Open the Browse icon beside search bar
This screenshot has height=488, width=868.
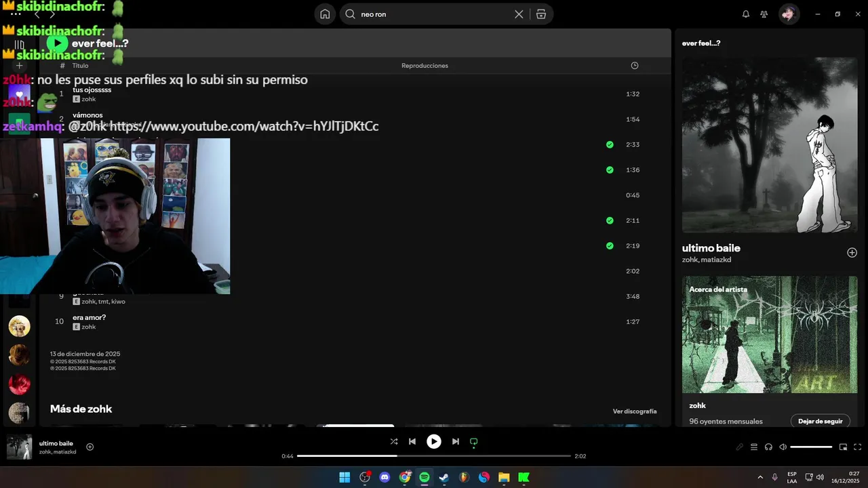tap(540, 14)
